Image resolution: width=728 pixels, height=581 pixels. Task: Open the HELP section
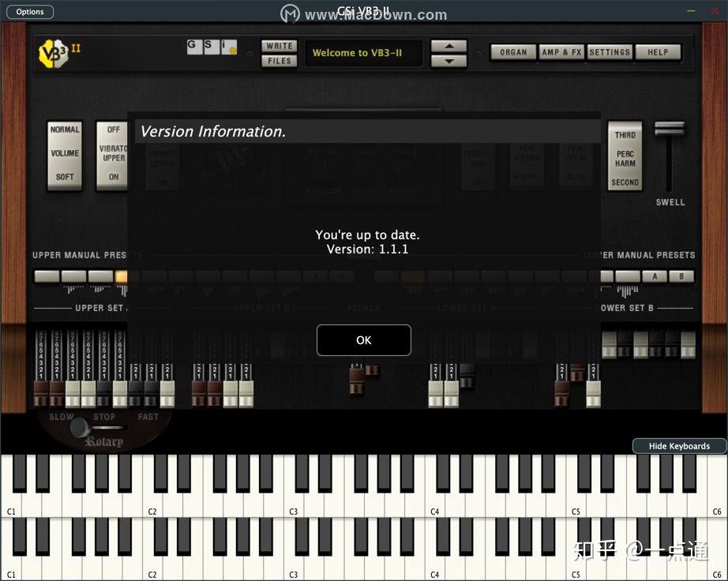click(x=658, y=51)
